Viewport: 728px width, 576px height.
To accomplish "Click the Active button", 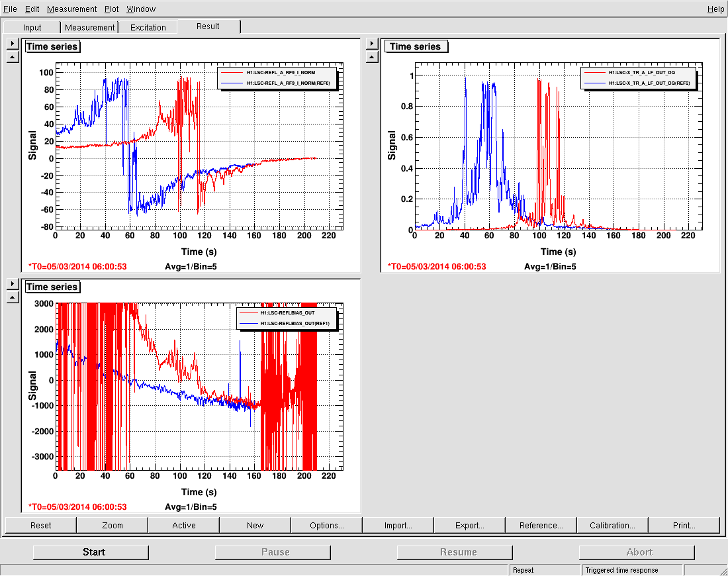I will point(184,526).
